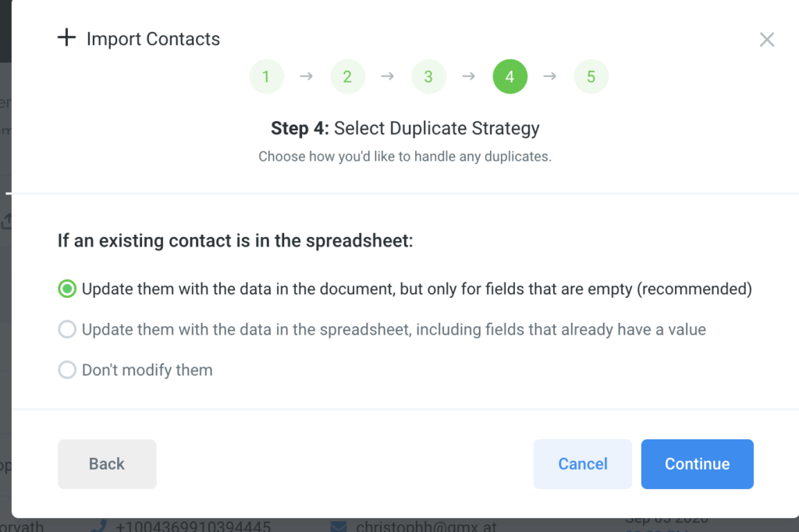799x532 pixels.
Task: Cancel the contact import
Action: (x=582, y=464)
